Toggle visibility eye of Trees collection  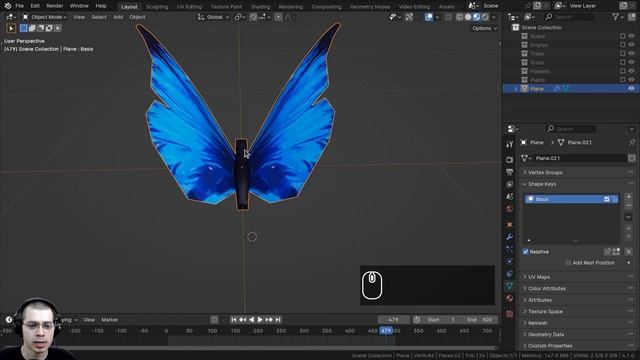[x=631, y=53]
